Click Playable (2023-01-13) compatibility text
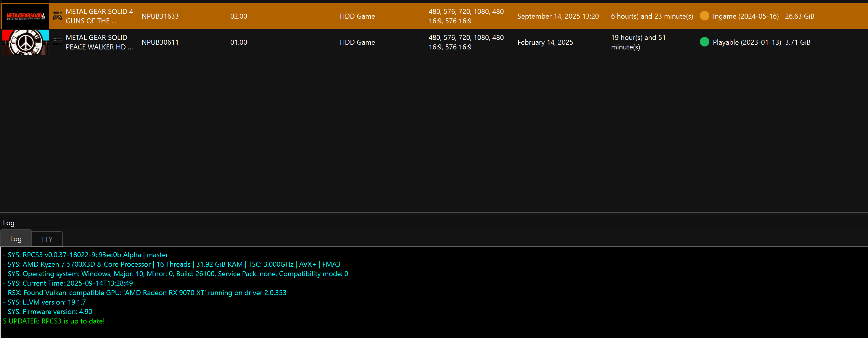868x338 pixels. pyautogui.click(x=747, y=42)
